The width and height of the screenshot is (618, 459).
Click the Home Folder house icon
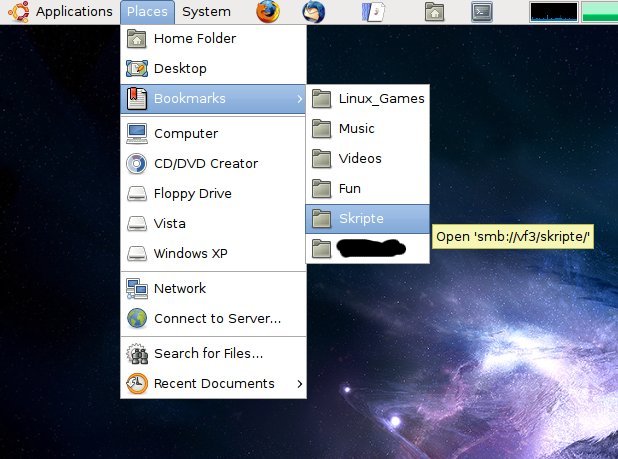(x=136, y=39)
